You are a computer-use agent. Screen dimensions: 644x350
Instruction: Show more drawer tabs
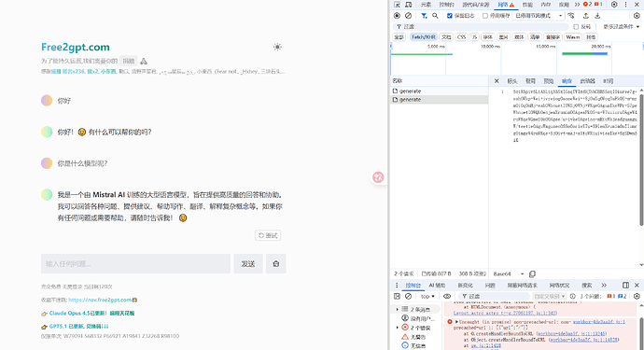point(604,285)
